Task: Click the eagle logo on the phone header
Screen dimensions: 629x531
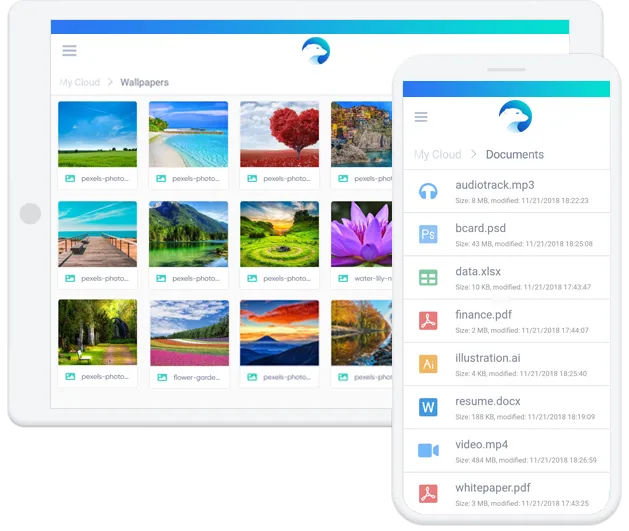Action: point(515,117)
